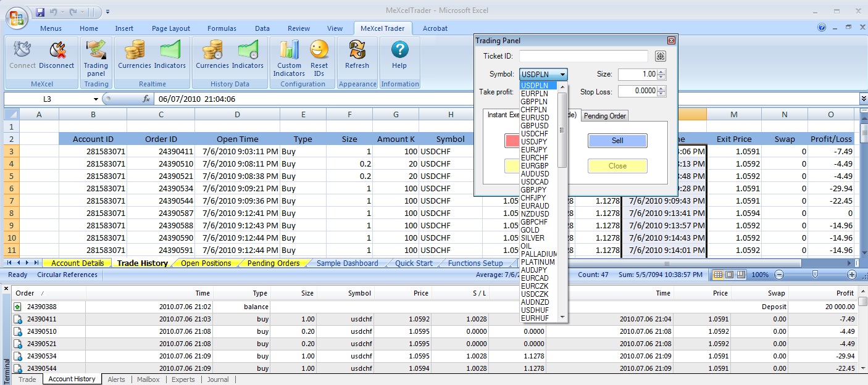Open the Sample Dashboard sheet
868x385 pixels.
(x=347, y=263)
